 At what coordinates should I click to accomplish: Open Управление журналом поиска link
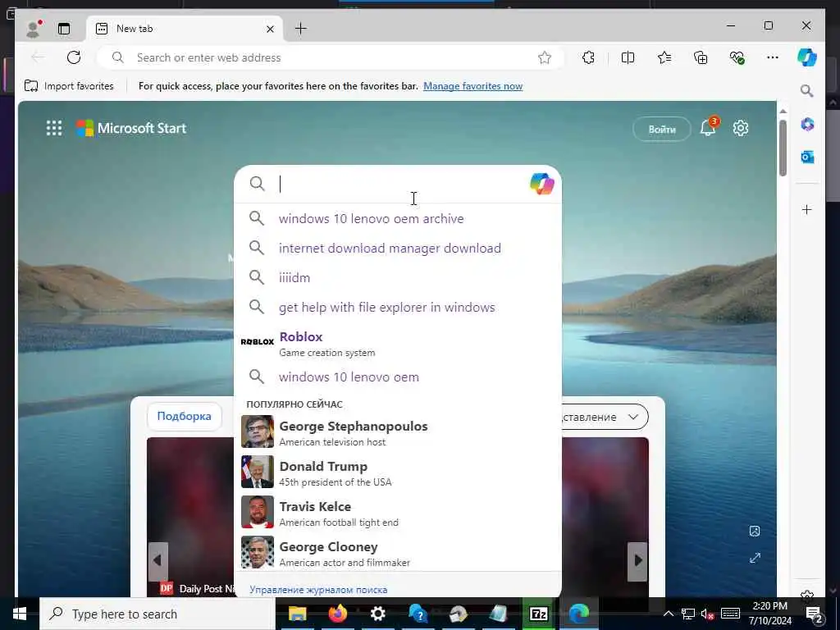click(x=318, y=590)
